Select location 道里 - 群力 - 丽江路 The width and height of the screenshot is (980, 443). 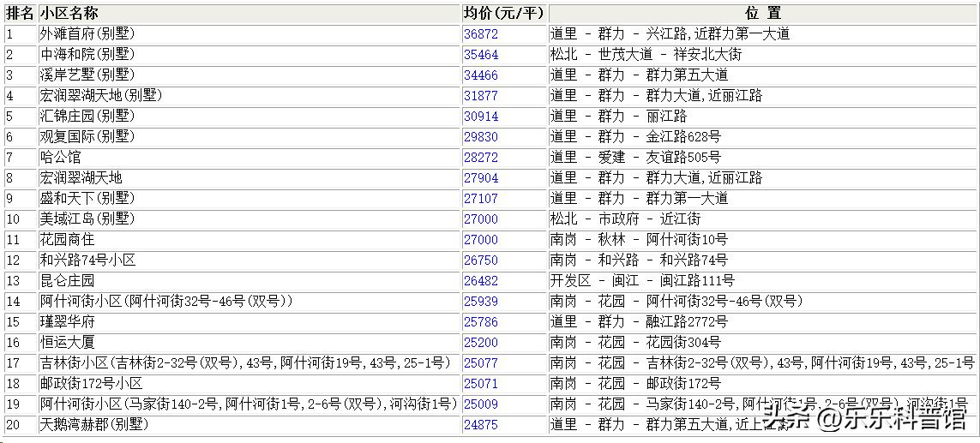click(762, 117)
